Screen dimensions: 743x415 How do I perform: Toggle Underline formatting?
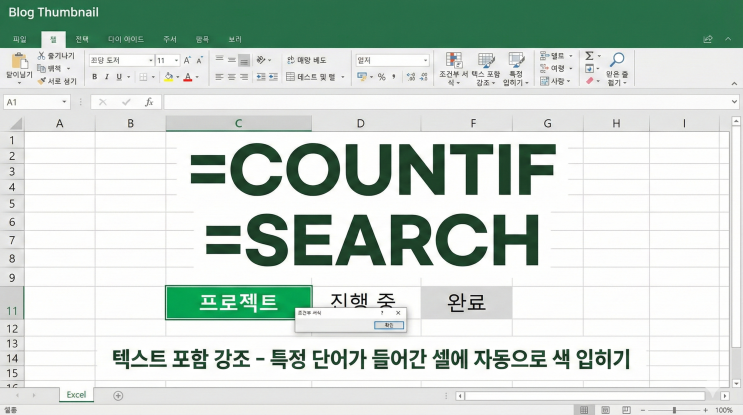pos(119,77)
